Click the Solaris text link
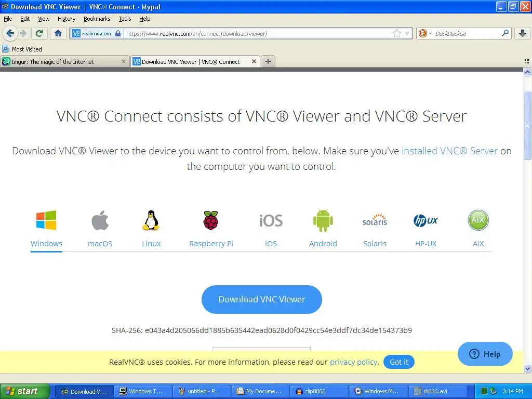 [375, 244]
